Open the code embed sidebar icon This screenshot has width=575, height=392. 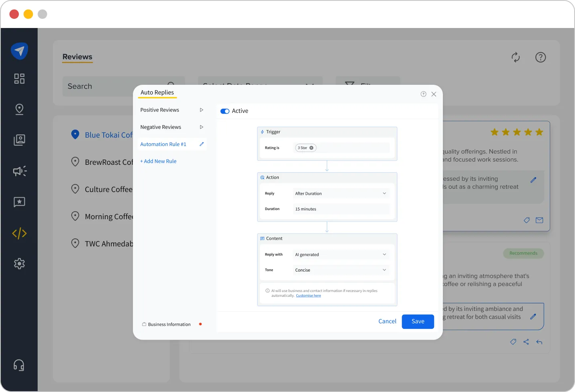19,233
